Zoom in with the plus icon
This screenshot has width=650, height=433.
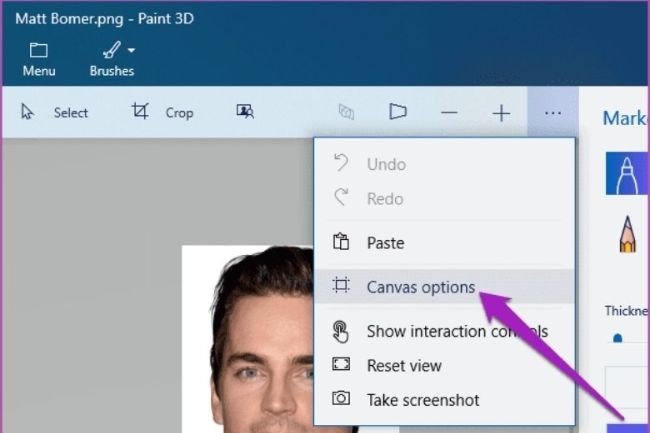[501, 113]
